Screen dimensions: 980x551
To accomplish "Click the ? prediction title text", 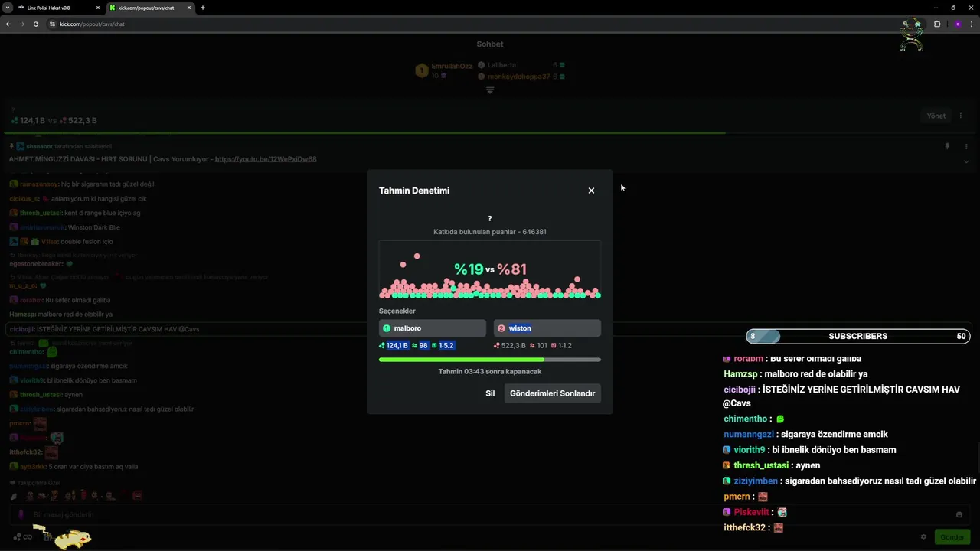I will 490,219.
